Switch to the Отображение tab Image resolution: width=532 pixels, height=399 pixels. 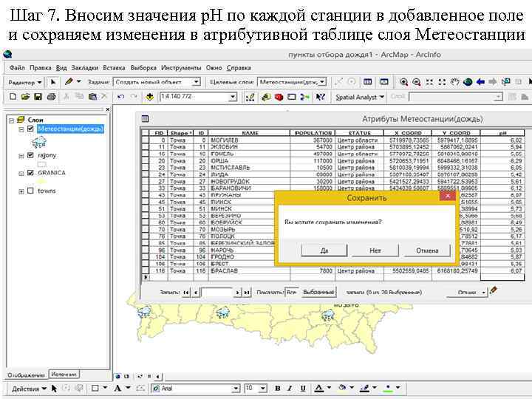[x=26, y=375]
